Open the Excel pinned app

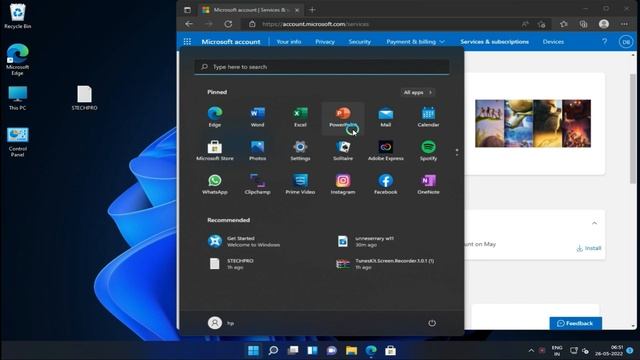coord(300,117)
